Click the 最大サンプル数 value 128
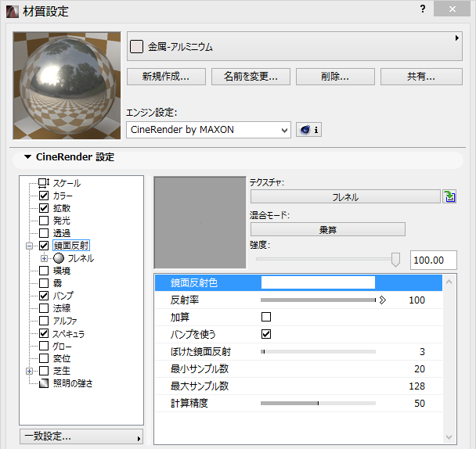 pyautogui.click(x=416, y=386)
